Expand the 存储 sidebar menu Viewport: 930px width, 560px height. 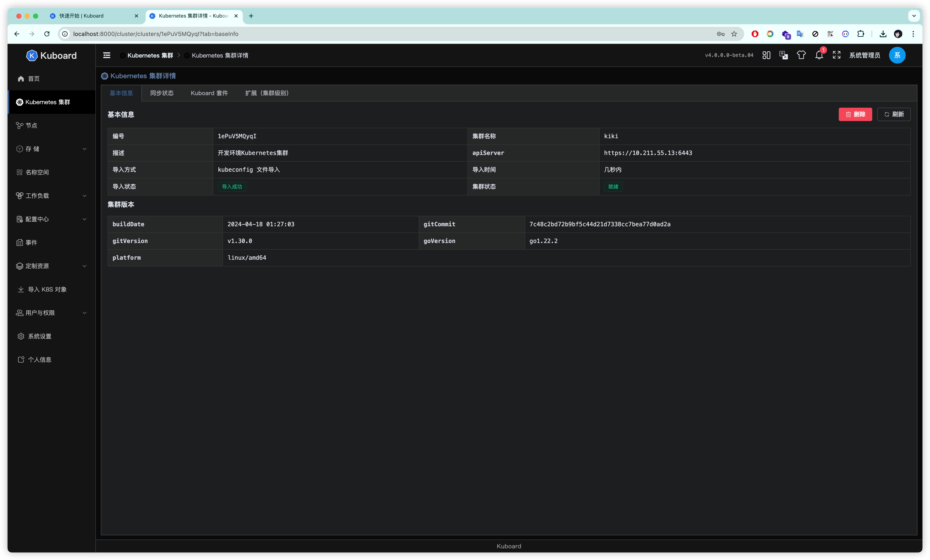51,149
